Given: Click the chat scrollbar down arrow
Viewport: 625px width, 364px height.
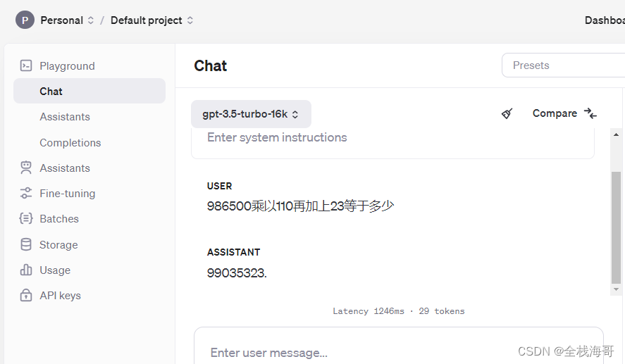Looking at the screenshot, I should click(616, 289).
